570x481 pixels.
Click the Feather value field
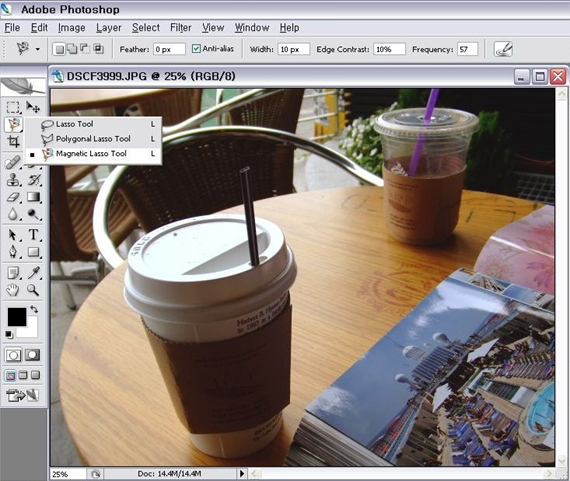pyautogui.click(x=169, y=49)
